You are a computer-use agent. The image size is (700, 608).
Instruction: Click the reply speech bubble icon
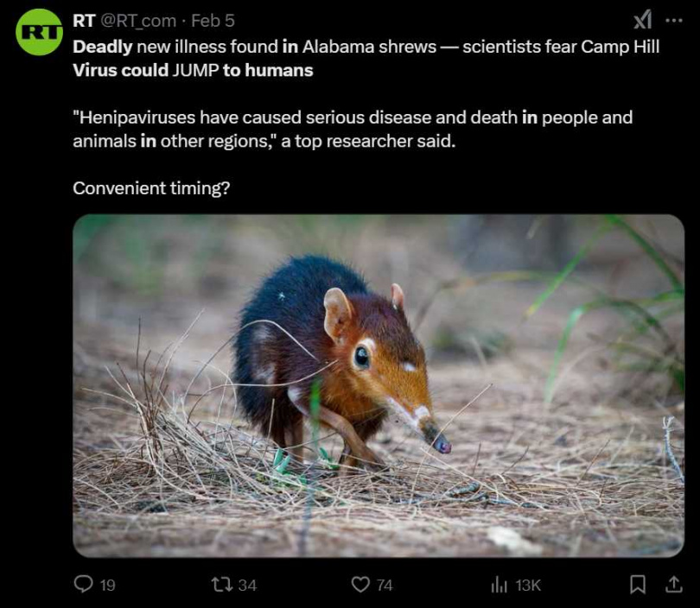click(x=83, y=585)
